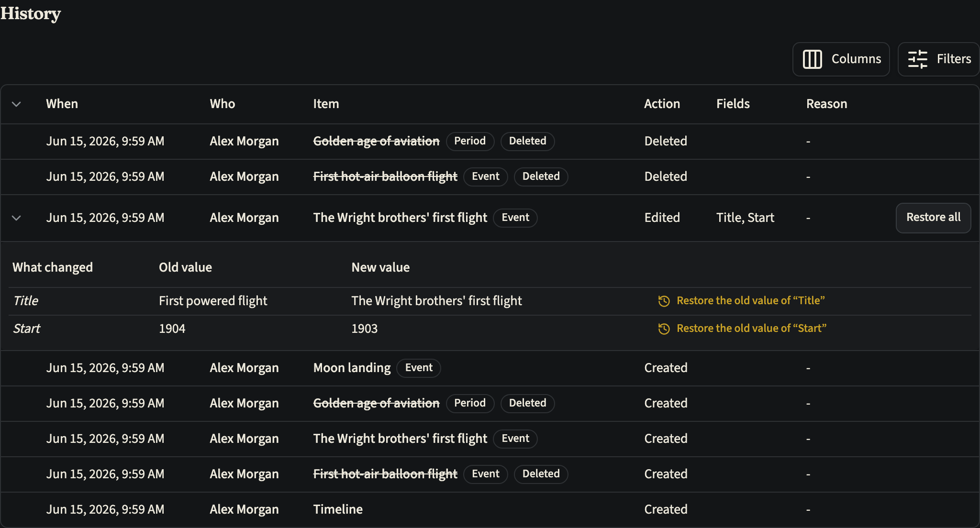This screenshot has height=528, width=980.
Task: Click the History page heading
Action: pyautogui.click(x=30, y=13)
